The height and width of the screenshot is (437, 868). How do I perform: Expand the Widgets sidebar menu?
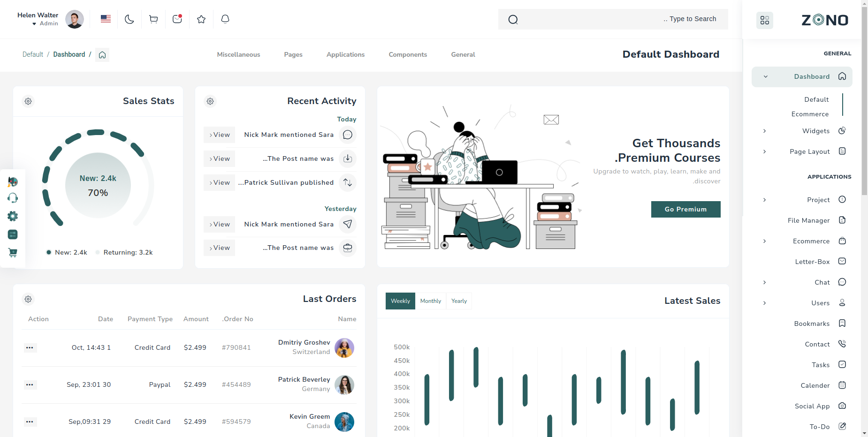click(816, 131)
